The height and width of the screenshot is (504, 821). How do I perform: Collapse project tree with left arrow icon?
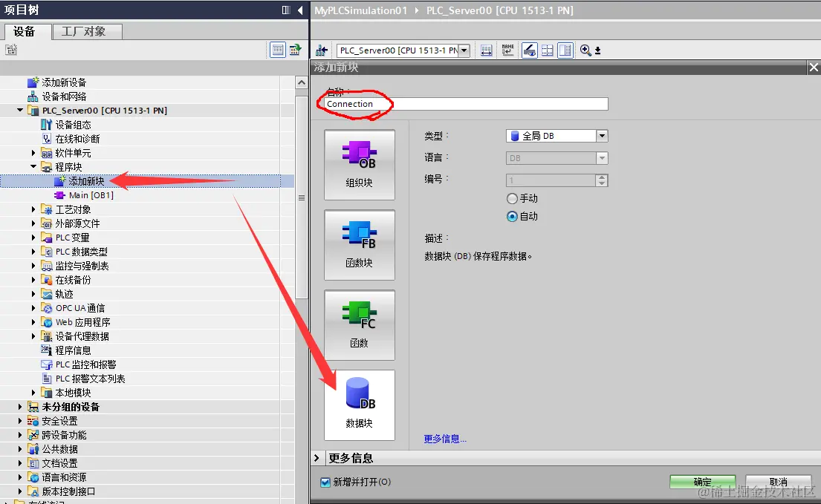point(300,10)
